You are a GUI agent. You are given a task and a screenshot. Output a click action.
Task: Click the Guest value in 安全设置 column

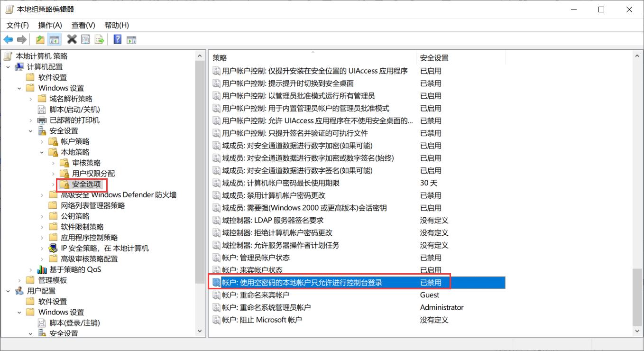(430, 295)
